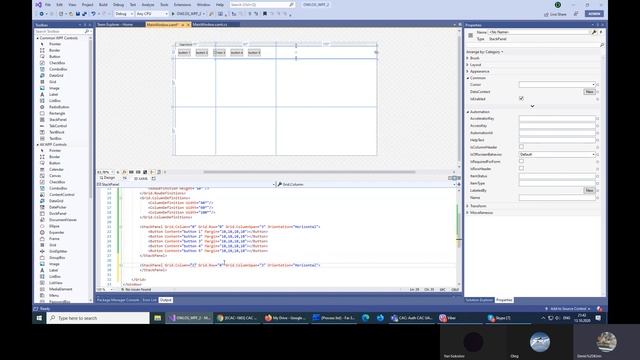Click New button next to LabeledBy

(589, 190)
